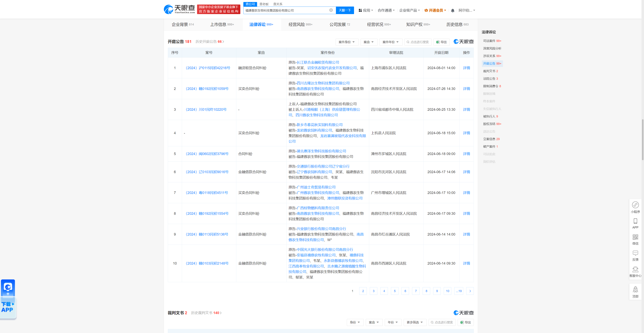
Task: Open the 小程序 mini-program icon
Action: tap(635, 208)
